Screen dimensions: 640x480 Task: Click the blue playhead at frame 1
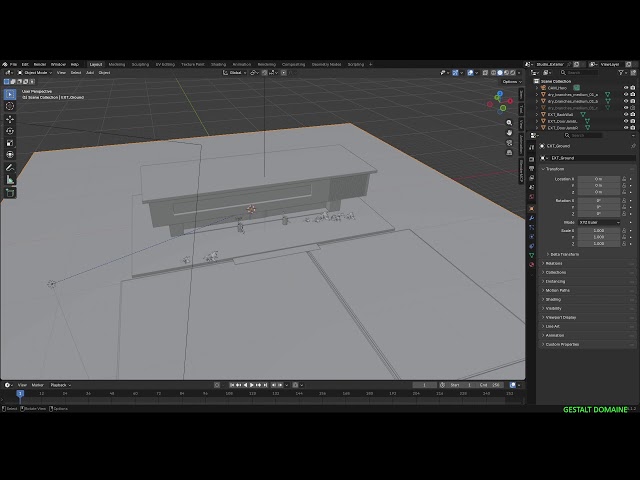[x=20, y=393]
